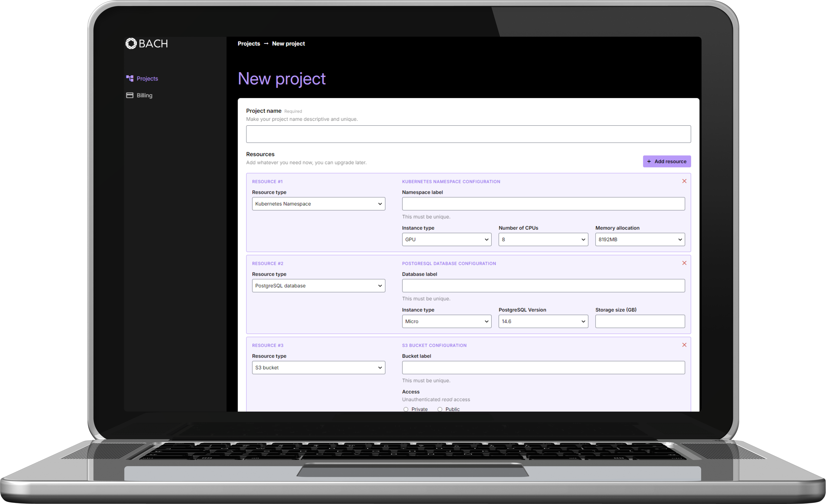
Task: Open the Kubernetes Namespace resource type dropdown
Action: pyautogui.click(x=318, y=203)
